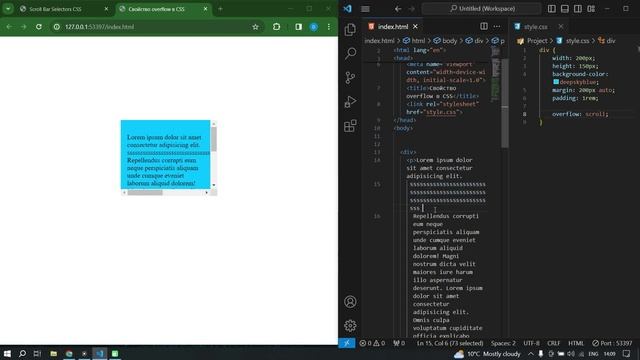Click the vertical scrollbar thumb of the blue box
Viewport: 640px width, 360px height.
tap(213, 139)
